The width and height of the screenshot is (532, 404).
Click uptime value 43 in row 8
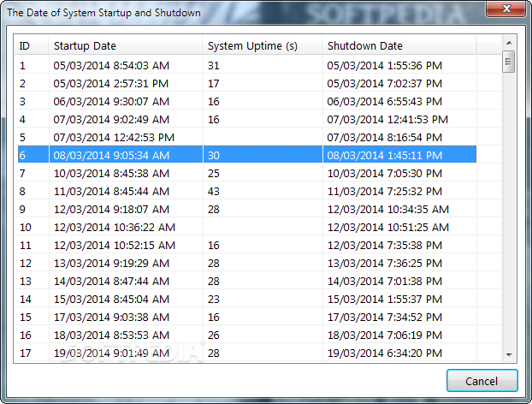(x=214, y=192)
